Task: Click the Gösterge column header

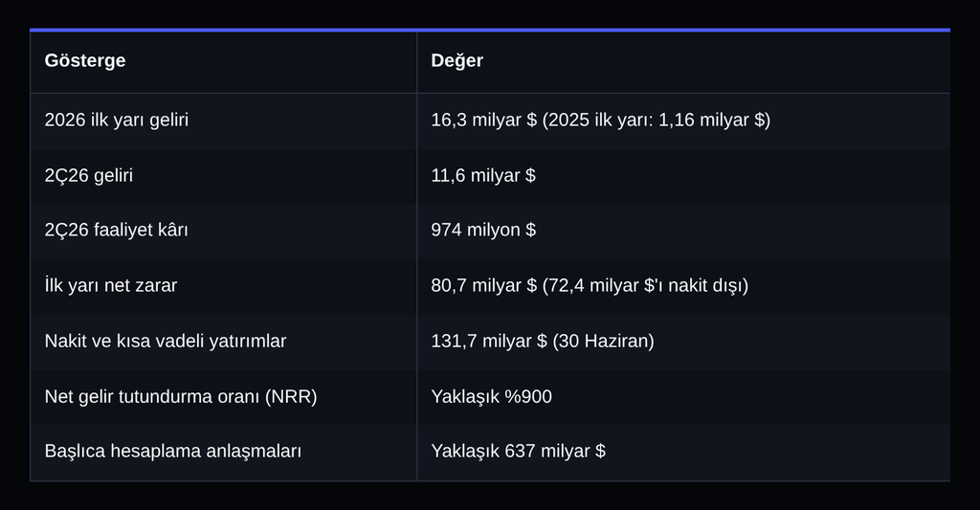Action: 85,60
